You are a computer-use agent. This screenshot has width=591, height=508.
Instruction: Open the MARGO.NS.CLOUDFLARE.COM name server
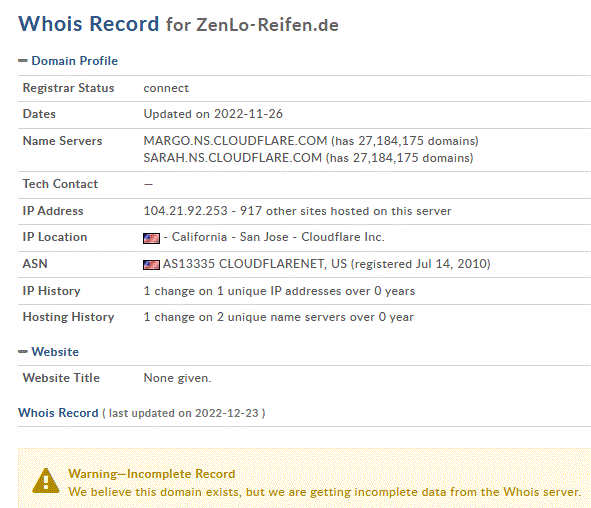[235, 141]
